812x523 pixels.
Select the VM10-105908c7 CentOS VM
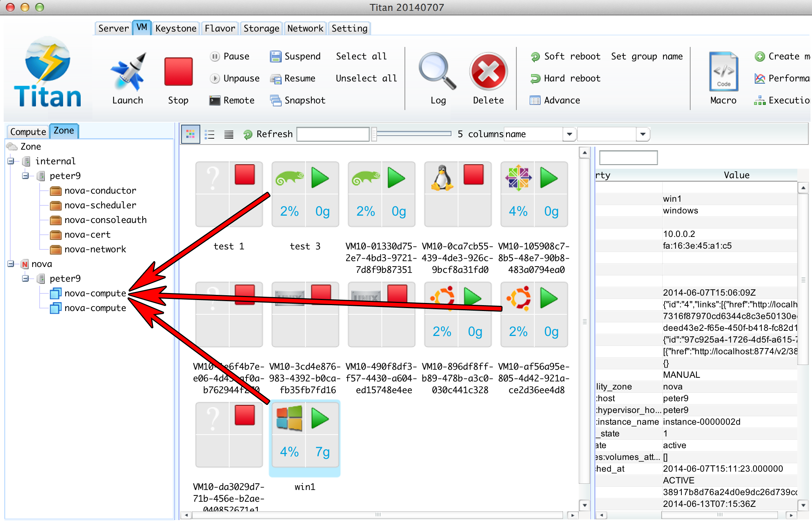click(x=534, y=194)
